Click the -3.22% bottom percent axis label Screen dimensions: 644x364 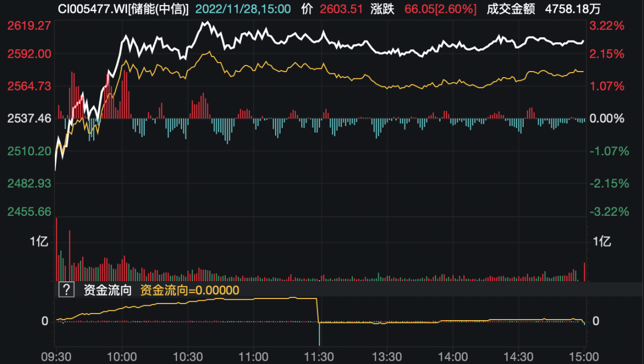[x=608, y=211]
